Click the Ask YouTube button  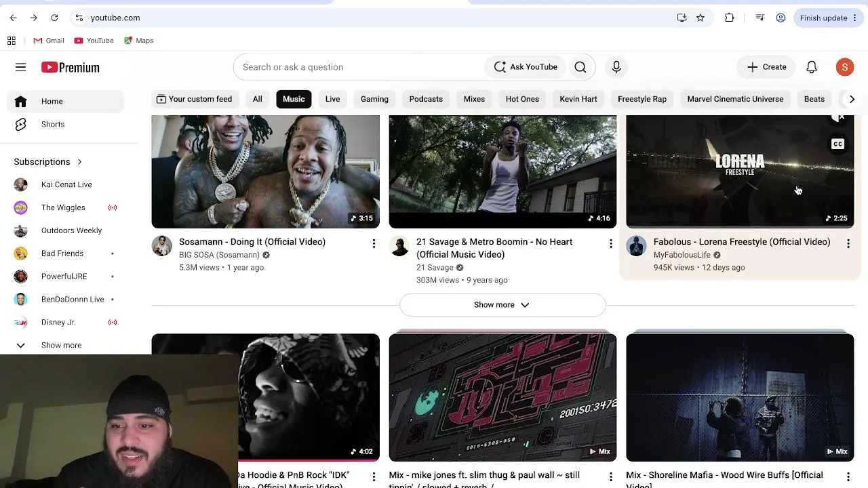click(526, 67)
